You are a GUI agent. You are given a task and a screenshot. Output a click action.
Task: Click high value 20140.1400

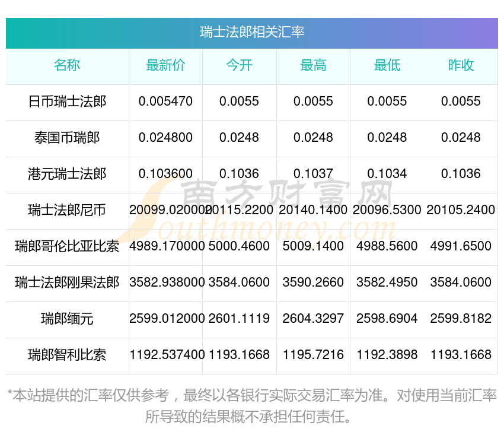pyautogui.click(x=313, y=210)
